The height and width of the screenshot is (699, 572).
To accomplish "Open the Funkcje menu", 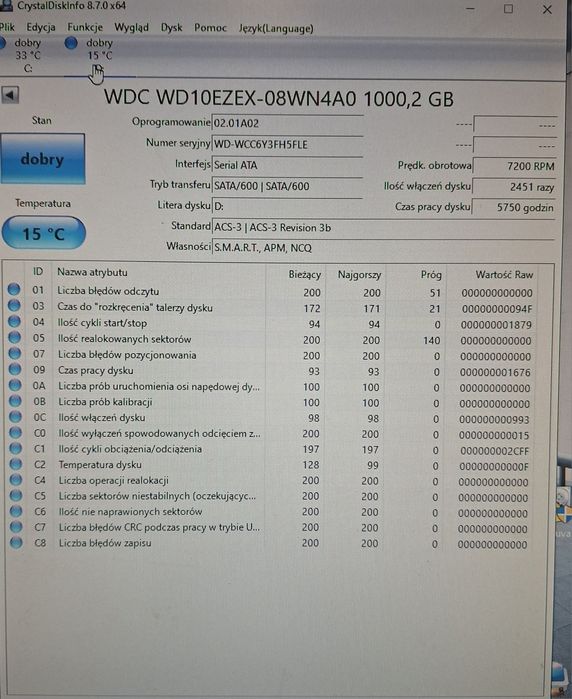I will coord(85,28).
